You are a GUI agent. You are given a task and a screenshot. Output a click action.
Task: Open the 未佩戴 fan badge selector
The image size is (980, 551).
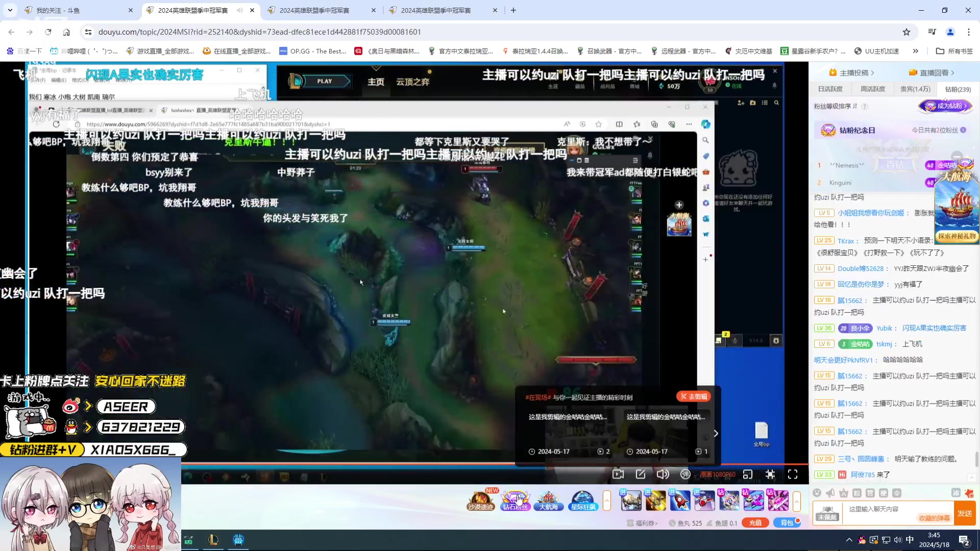click(827, 513)
